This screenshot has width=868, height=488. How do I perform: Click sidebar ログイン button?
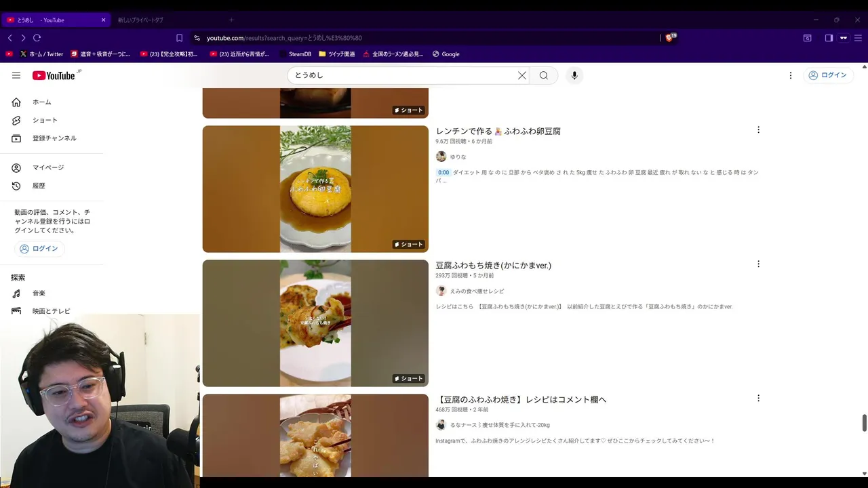(x=39, y=249)
